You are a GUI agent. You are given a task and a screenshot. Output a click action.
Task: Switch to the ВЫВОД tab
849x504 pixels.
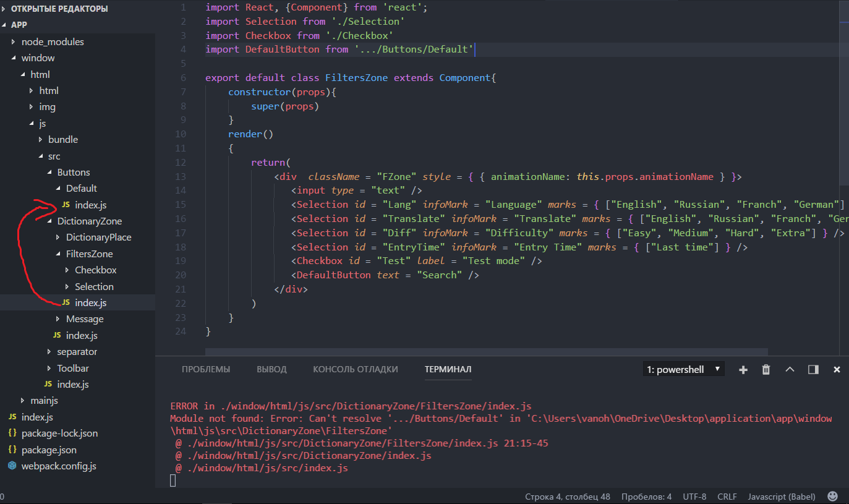pos(272,369)
